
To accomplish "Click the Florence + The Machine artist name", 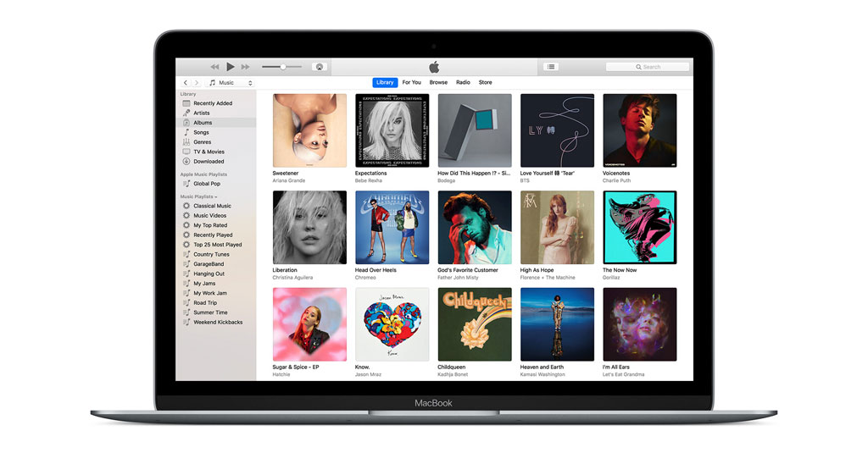I will (x=548, y=278).
